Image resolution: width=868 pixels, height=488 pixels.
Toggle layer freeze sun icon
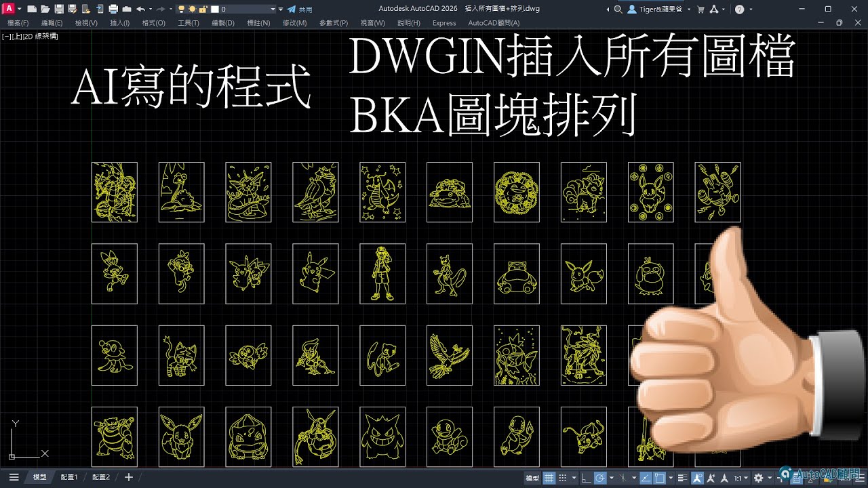[x=193, y=9]
